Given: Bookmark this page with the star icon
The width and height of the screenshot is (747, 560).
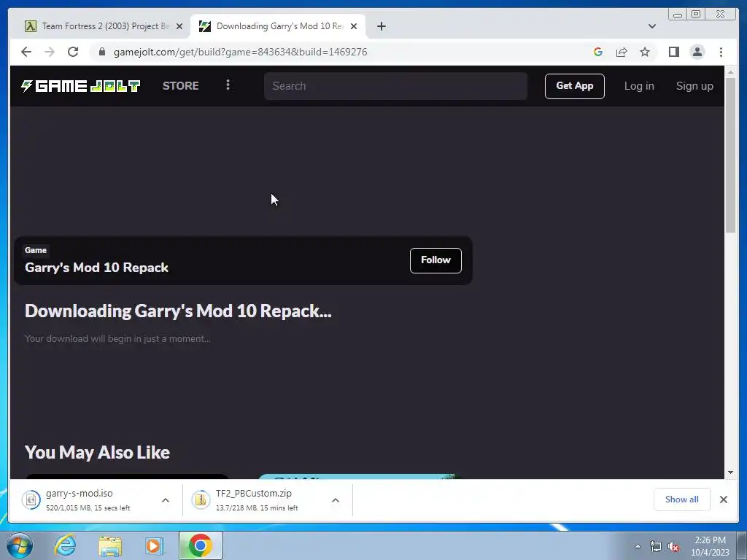Looking at the screenshot, I should pyautogui.click(x=645, y=52).
